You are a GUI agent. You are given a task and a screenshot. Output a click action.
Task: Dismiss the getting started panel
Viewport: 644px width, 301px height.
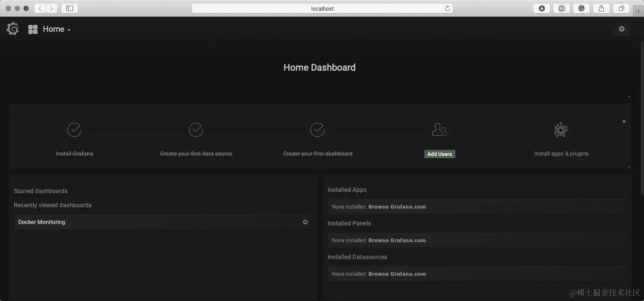tap(624, 122)
